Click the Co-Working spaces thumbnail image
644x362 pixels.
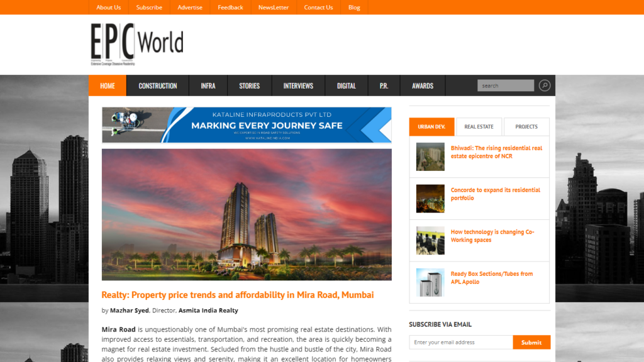pyautogui.click(x=430, y=241)
